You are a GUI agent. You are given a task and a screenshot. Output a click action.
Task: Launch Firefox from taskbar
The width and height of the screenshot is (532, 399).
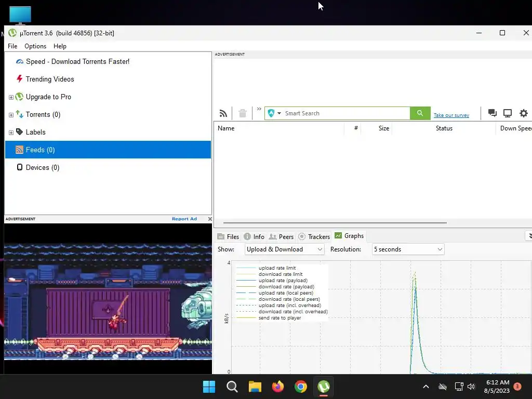(278, 387)
